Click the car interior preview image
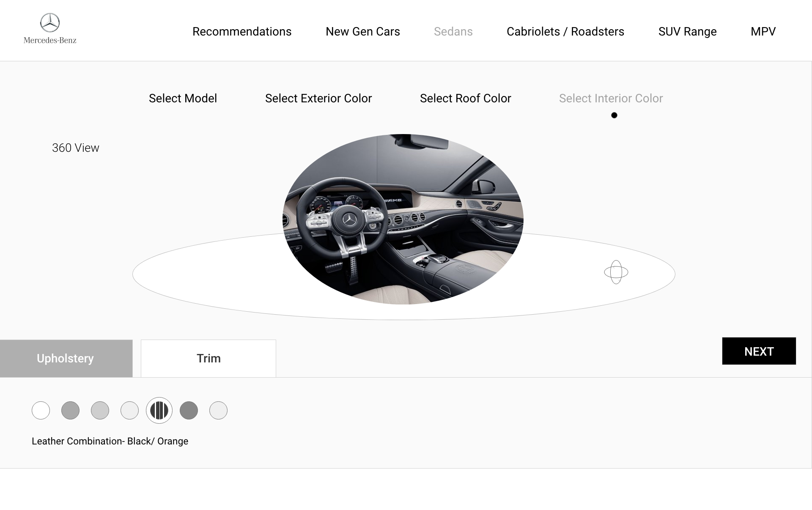 pos(403,219)
